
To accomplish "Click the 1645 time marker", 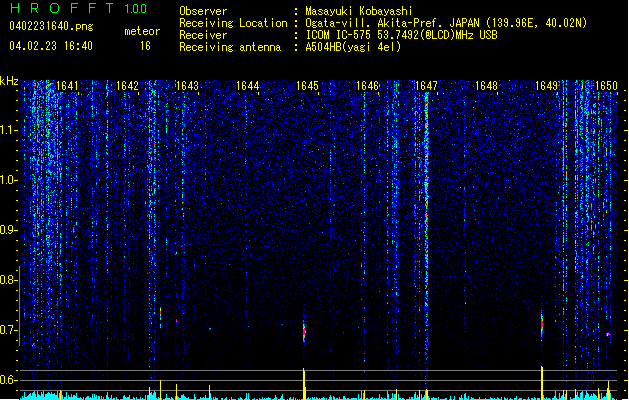I will [307, 86].
